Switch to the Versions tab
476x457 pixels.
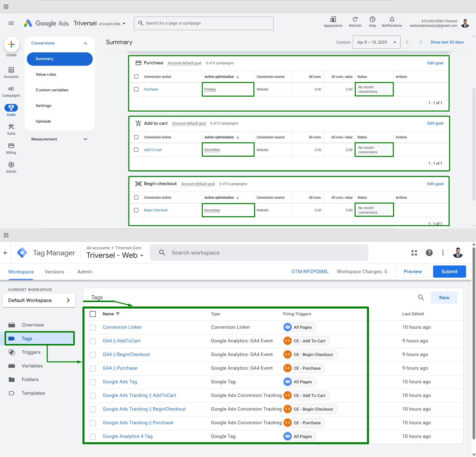coord(54,272)
